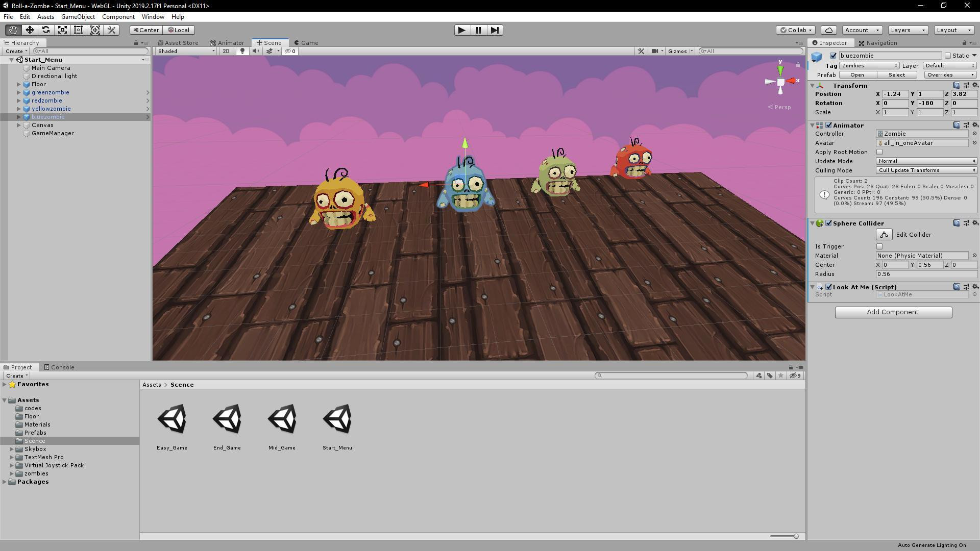This screenshot has height=551, width=980.
Task: Adjust the project icon size slider
Action: (x=795, y=536)
